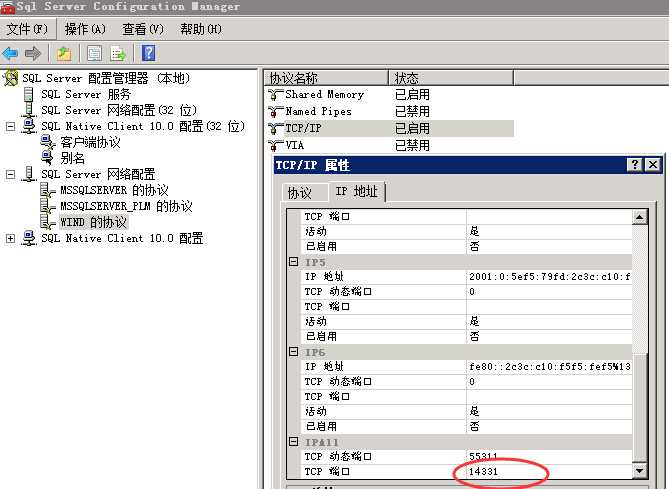This screenshot has height=489, width=669.
Task: Switch to the IP 地址 tab
Action: (x=357, y=192)
